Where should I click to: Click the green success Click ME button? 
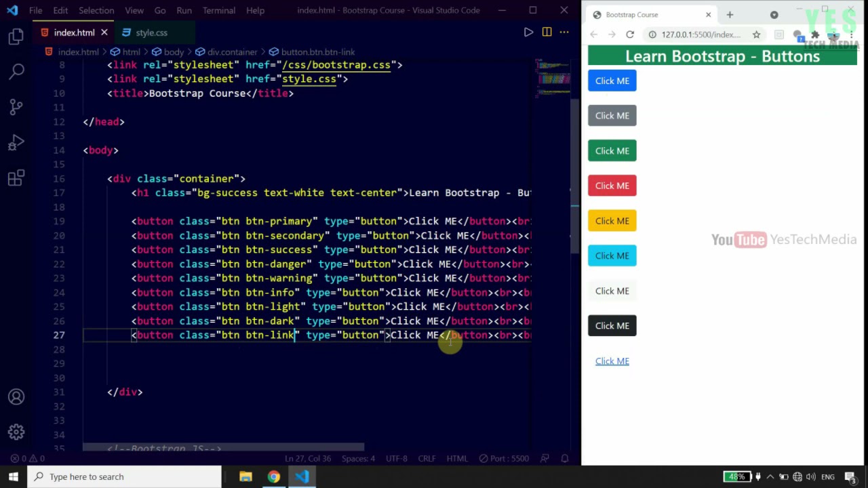pos(612,150)
